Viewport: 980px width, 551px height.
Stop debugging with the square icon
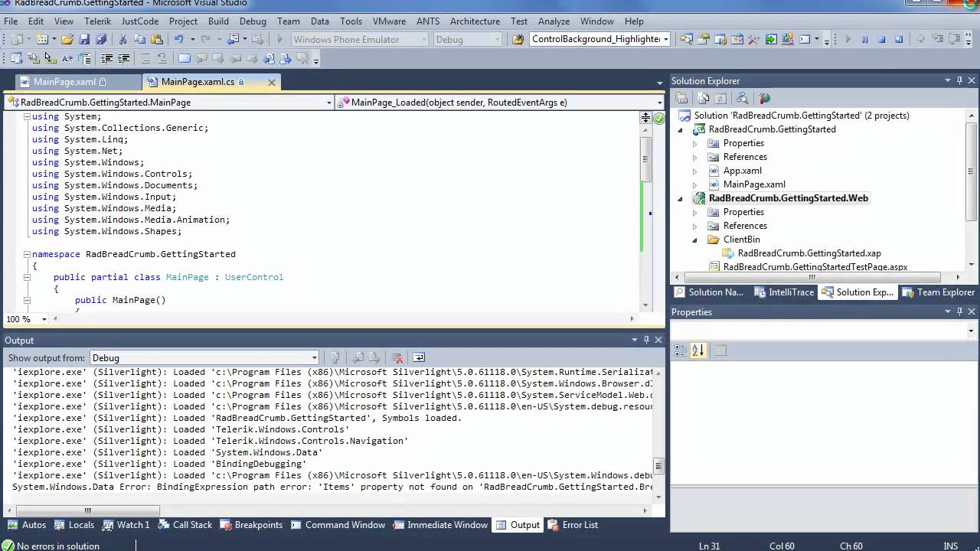point(881,39)
